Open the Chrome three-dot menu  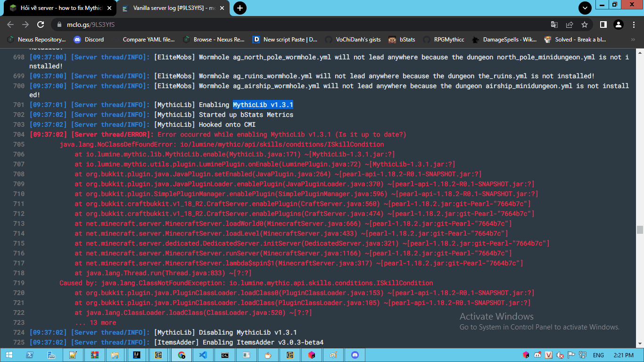633,25
